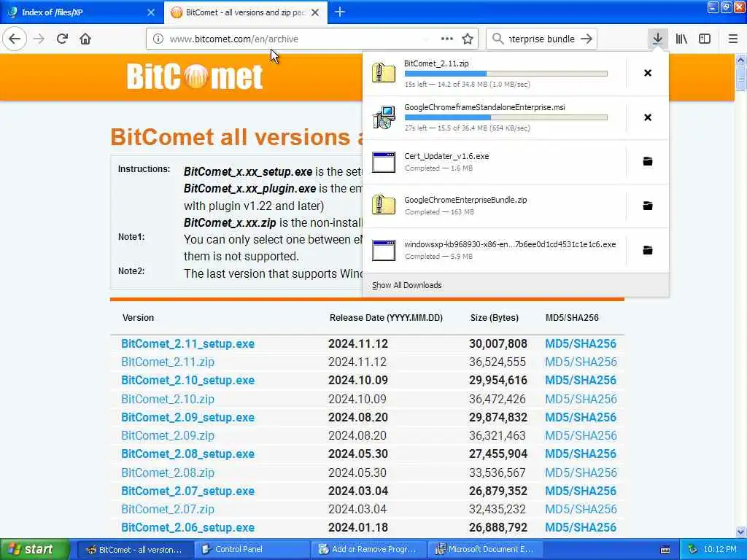Reload the current page
This screenshot has height=560, width=747.
tap(62, 39)
